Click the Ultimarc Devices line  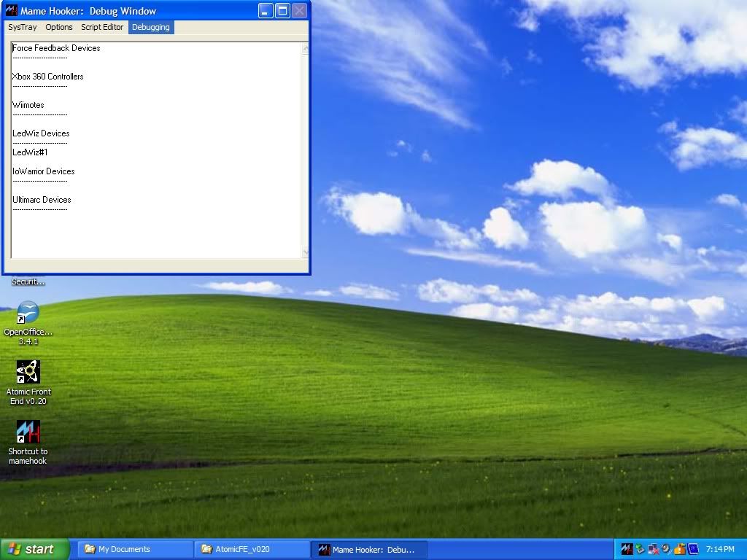pyautogui.click(x=42, y=200)
